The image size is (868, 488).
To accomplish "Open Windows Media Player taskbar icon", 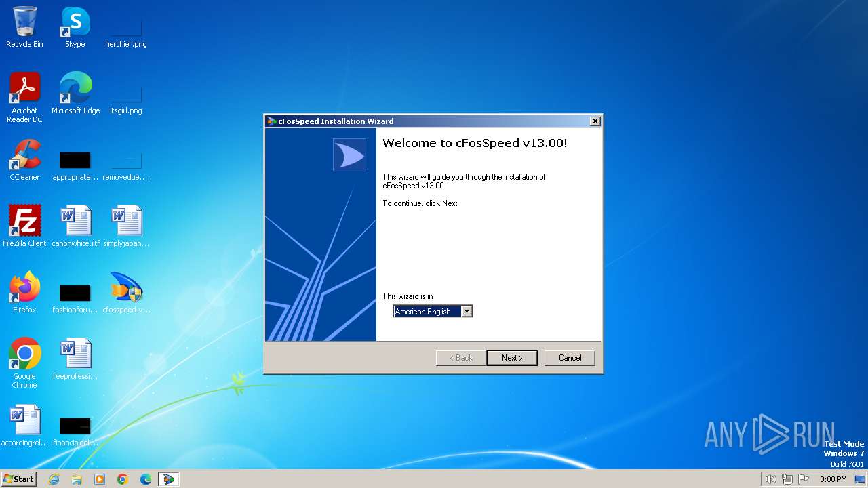I will (x=100, y=479).
